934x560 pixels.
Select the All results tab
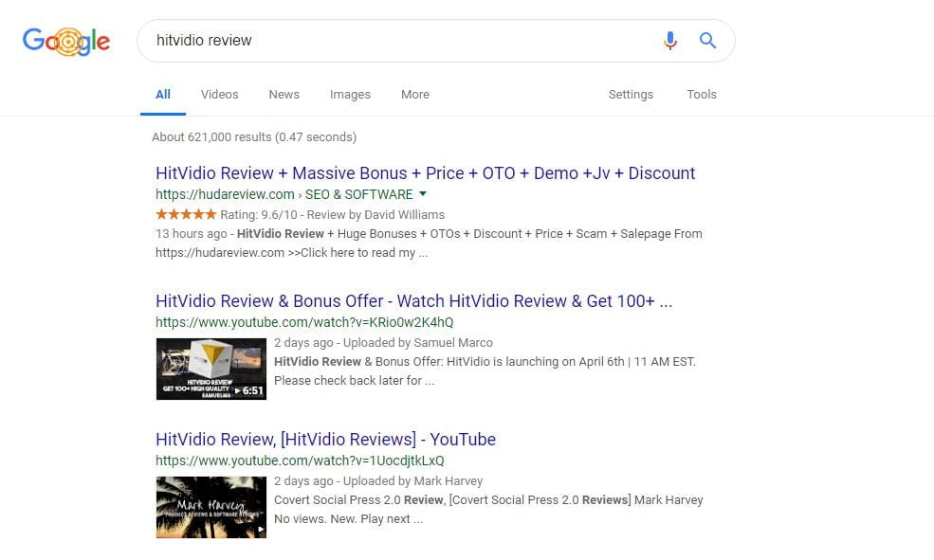point(162,95)
